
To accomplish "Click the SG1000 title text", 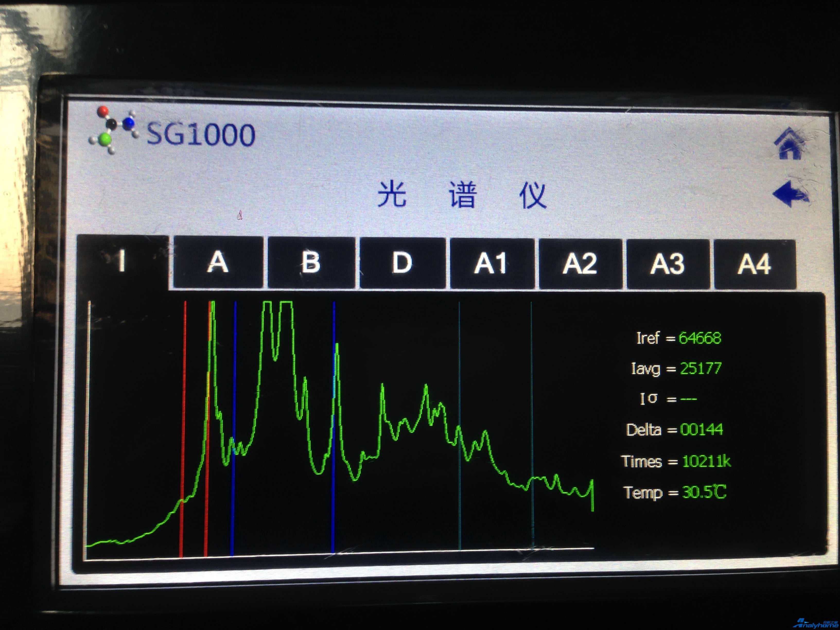I will pos(201,134).
